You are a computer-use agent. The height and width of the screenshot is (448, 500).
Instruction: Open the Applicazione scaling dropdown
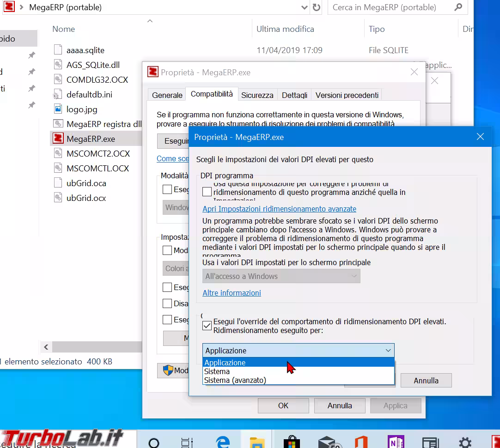click(x=299, y=350)
